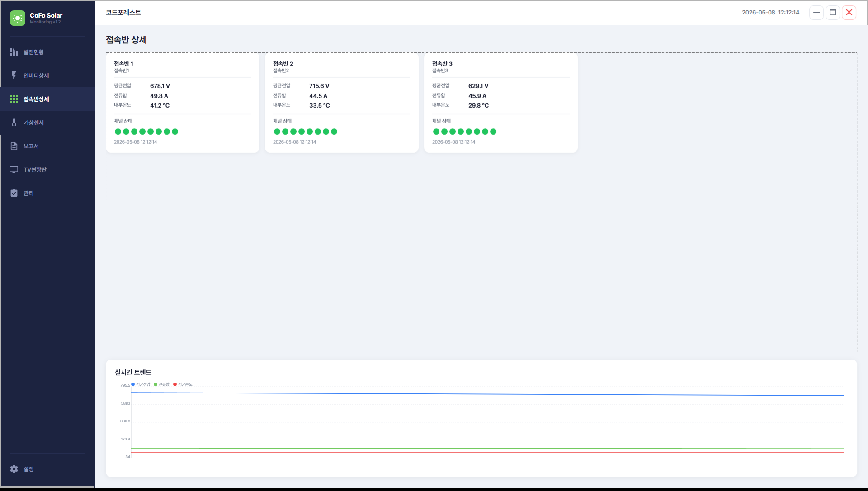Open 기상센서 via the thermometer icon
Screen dimensions: 868x491
click(14, 122)
